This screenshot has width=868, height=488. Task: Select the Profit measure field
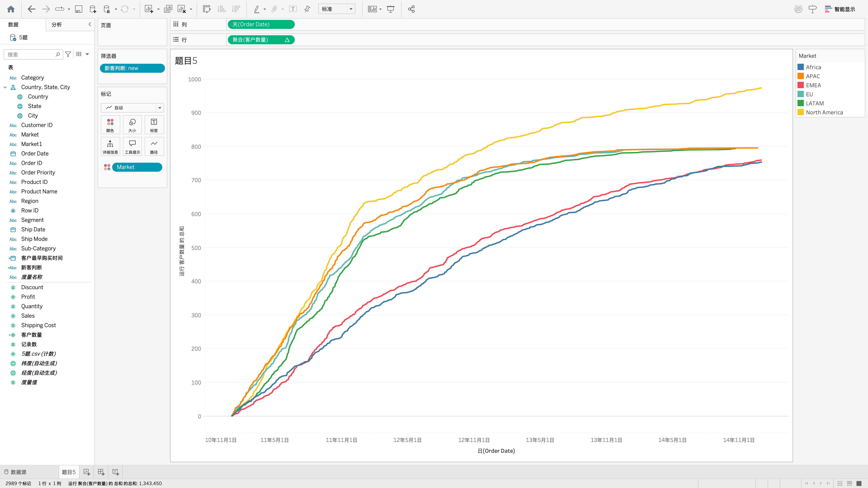click(28, 297)
